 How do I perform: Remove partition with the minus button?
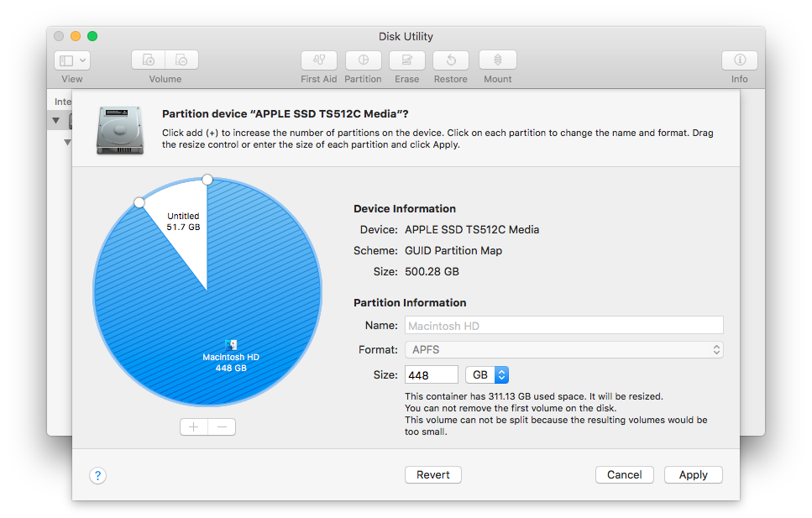click(223, 426)
